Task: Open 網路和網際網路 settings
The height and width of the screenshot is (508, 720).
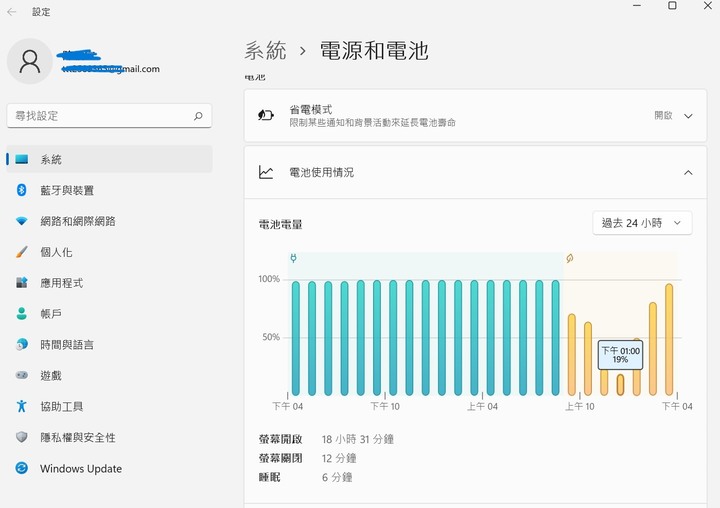Action: coord(109,221)
